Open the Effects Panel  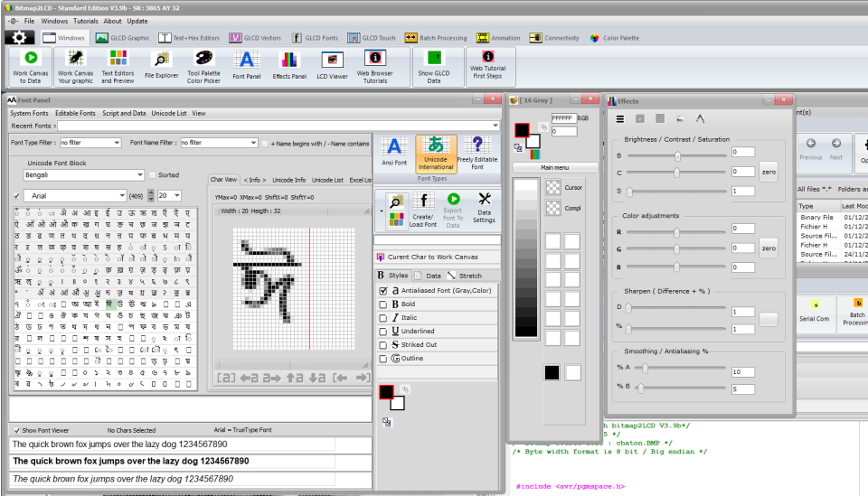tap(289, 65)
